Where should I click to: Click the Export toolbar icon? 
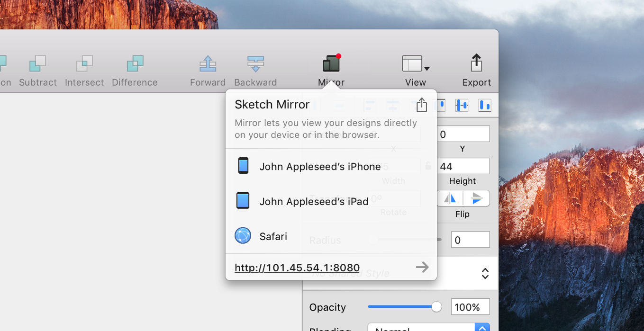pos(476,63)
